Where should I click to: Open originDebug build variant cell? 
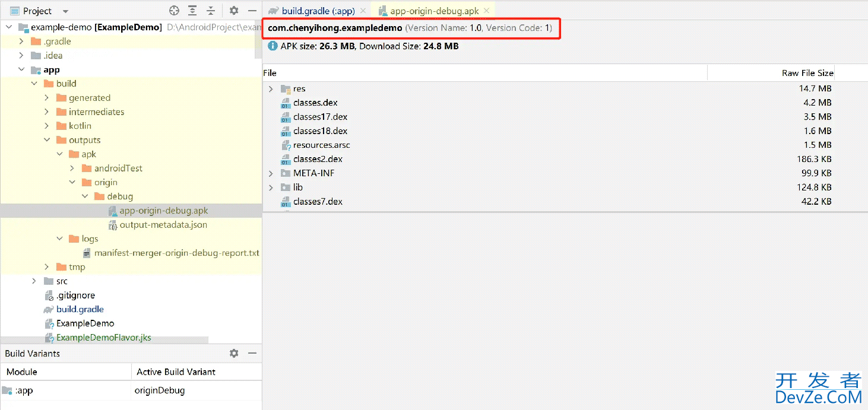coord(197,390)
